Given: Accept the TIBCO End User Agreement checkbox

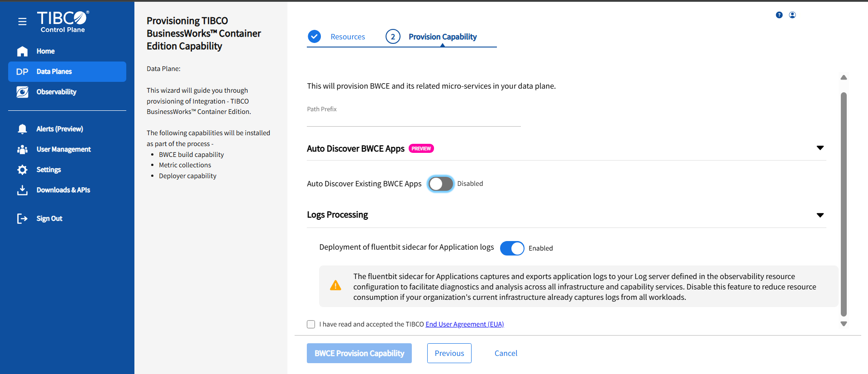Looking at the screenshot, I should coord(311,324).
